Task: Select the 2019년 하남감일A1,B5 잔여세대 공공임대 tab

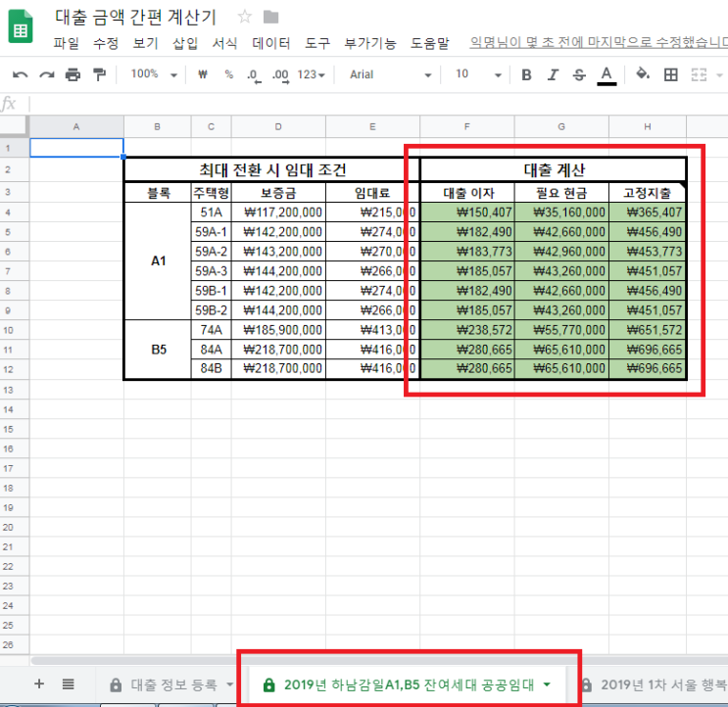Action: (409, 684)
